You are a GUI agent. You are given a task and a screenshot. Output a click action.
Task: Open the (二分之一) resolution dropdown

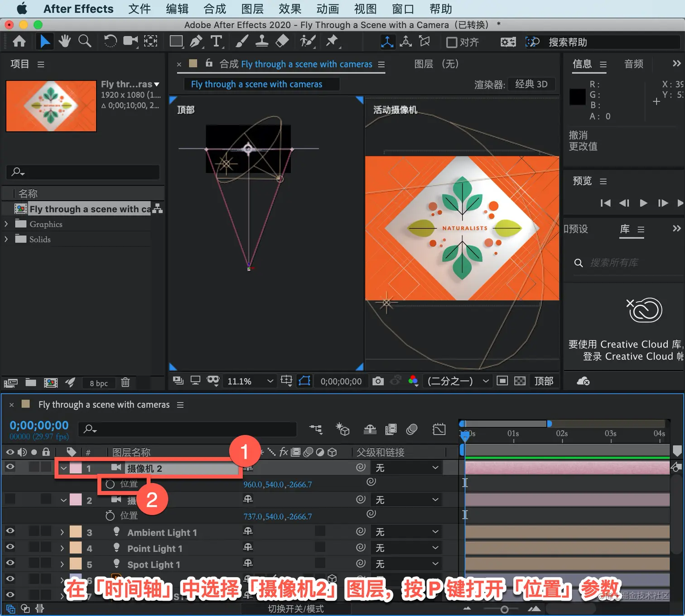pyautogui.click(x=458, y=381)
